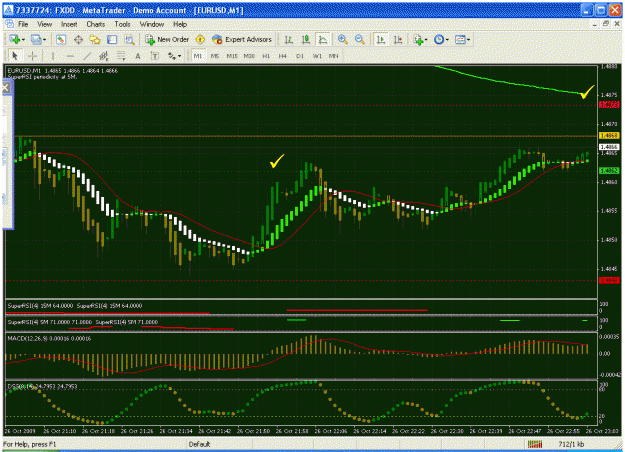Viewport: 625px width, 452px height.
Task: Close the side panel with X button
Action: pos(6,87)
